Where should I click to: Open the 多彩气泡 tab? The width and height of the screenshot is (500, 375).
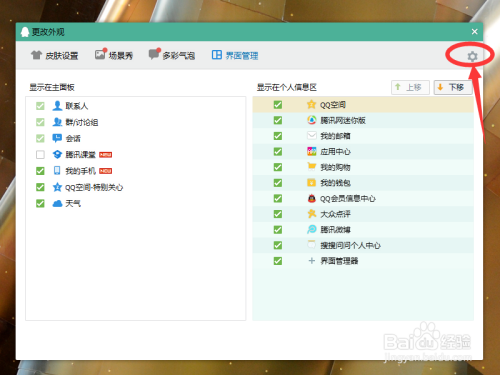(x=172, y=55)
